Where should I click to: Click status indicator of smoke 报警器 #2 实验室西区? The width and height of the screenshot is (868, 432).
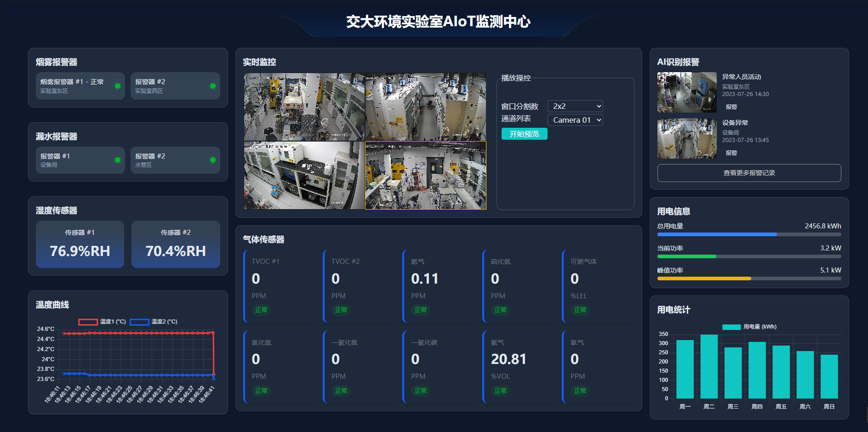pyautogui.click(x=213, y=86)
